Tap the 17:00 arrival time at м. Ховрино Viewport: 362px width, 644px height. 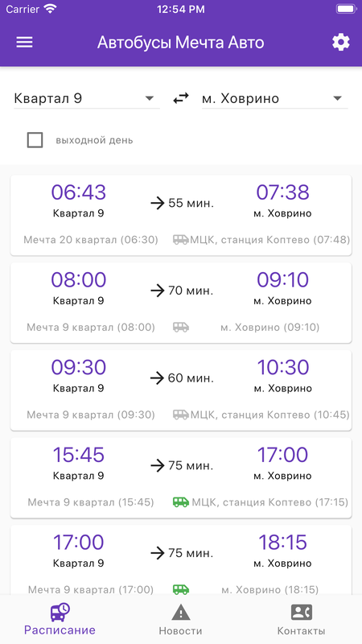(282, 455)
